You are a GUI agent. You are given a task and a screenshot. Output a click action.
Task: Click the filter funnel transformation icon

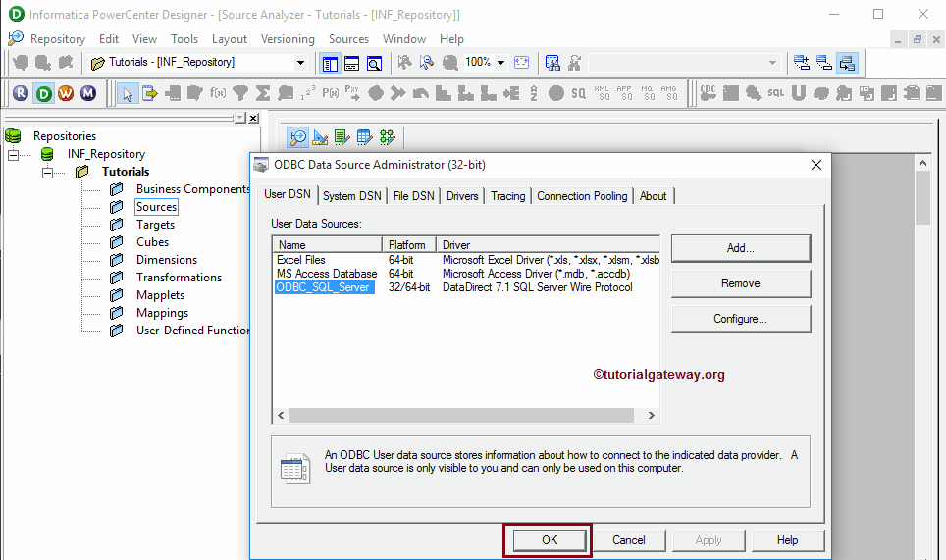[240, 93]
